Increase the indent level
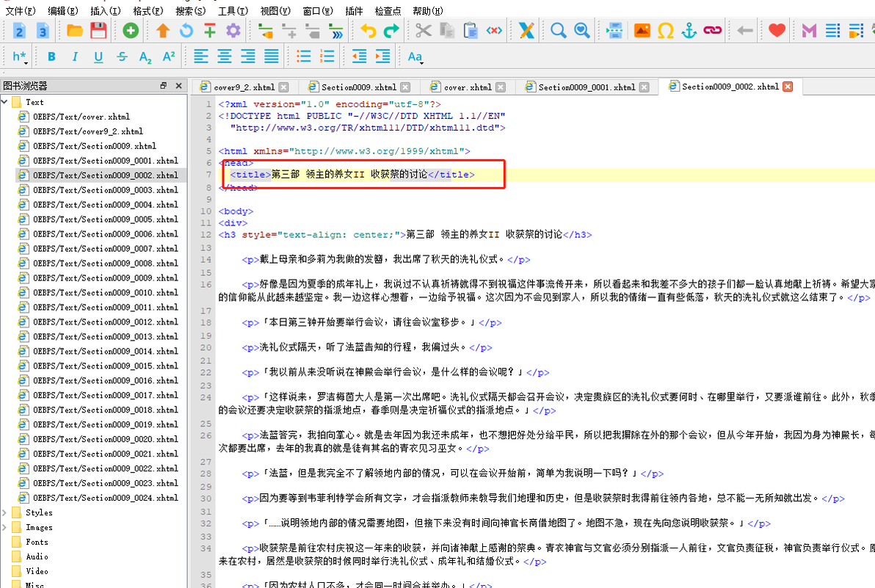 [383, 57]
